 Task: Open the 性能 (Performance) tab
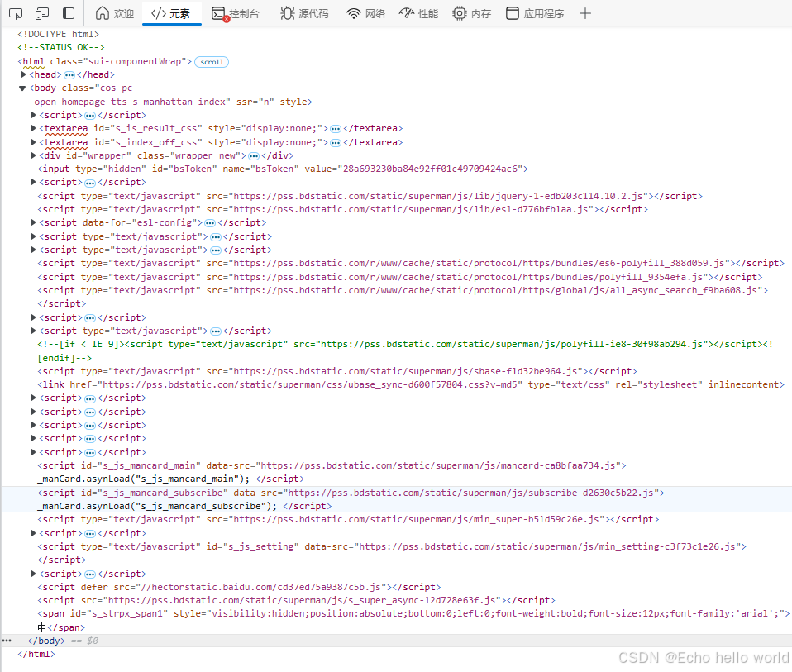tap(418, 13)
